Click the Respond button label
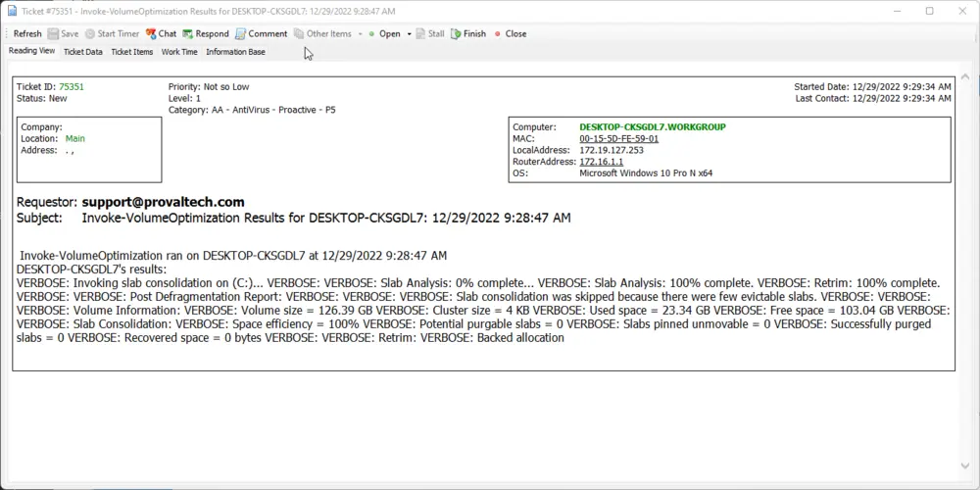Viewport: 980px width, 490px height. tap(212, 33)
